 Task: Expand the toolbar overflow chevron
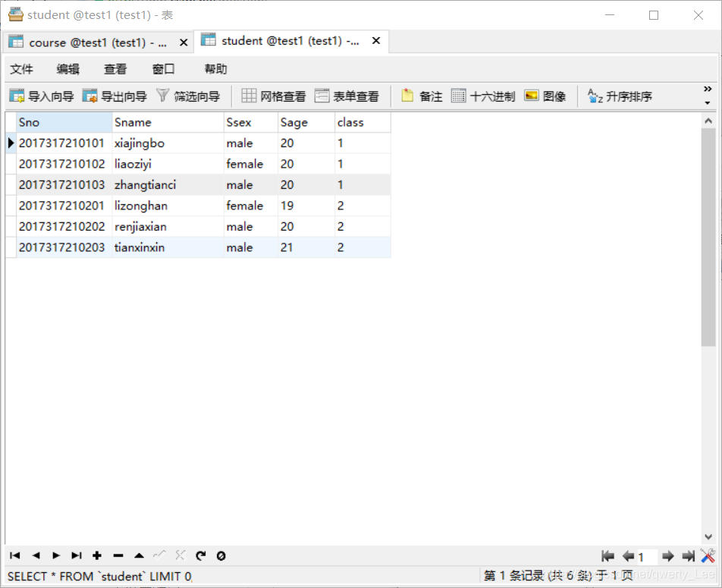click(708, 89)
